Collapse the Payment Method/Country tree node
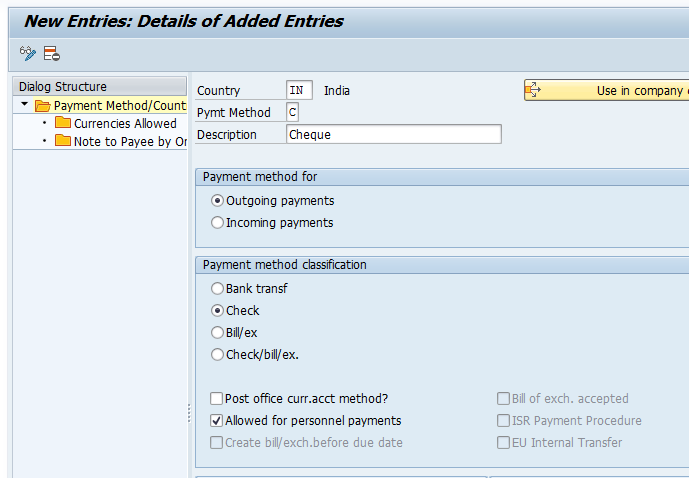The image size is (689, 478). pyautogui.click(x=25, y=105)
